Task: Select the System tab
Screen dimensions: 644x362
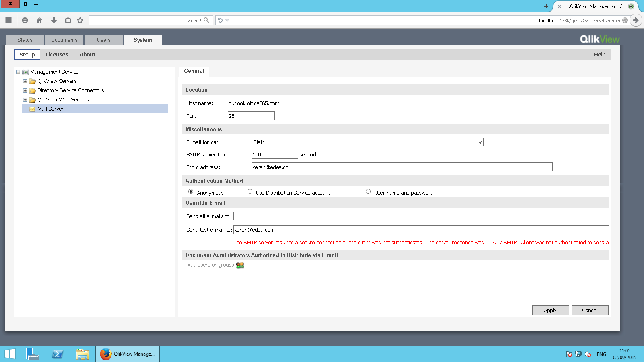Action: coord(143,40)
